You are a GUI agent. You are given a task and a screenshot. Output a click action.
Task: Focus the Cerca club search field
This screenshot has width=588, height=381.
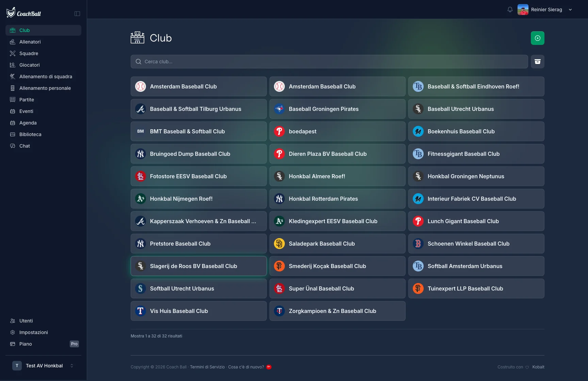[329, 62]
